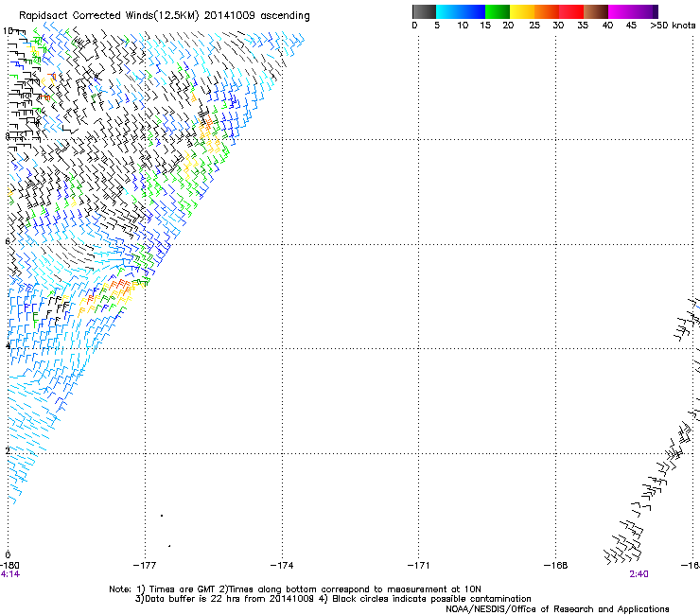Click the longitude label -168
The width and height of the screenshot is (700, 615).
pyautogui.click(x=555, y=566)
